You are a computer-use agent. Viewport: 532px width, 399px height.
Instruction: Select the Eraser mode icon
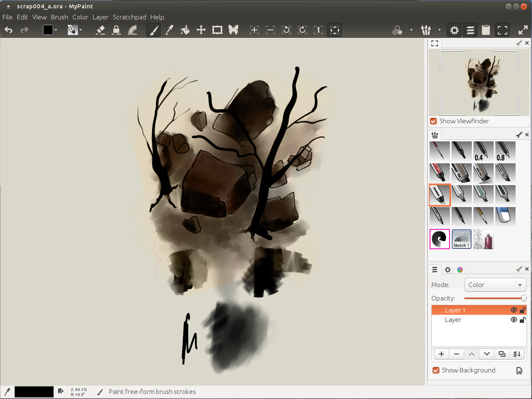[x=100, y=30]
